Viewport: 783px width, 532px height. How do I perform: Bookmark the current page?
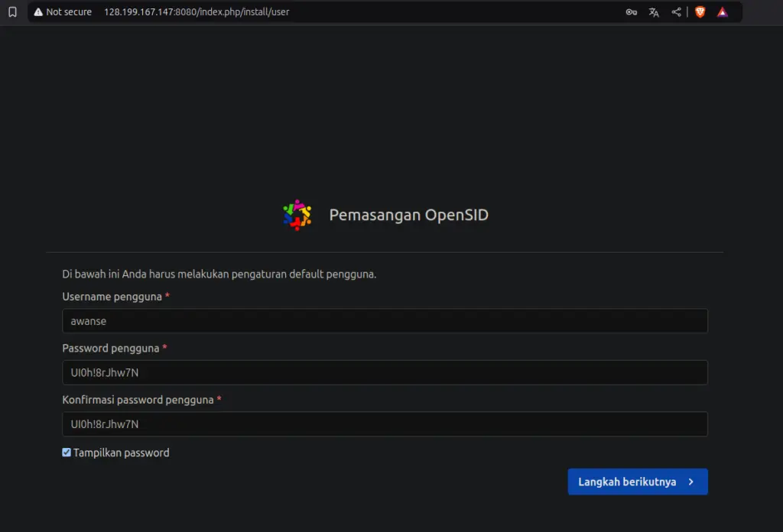tap(11, 11)
